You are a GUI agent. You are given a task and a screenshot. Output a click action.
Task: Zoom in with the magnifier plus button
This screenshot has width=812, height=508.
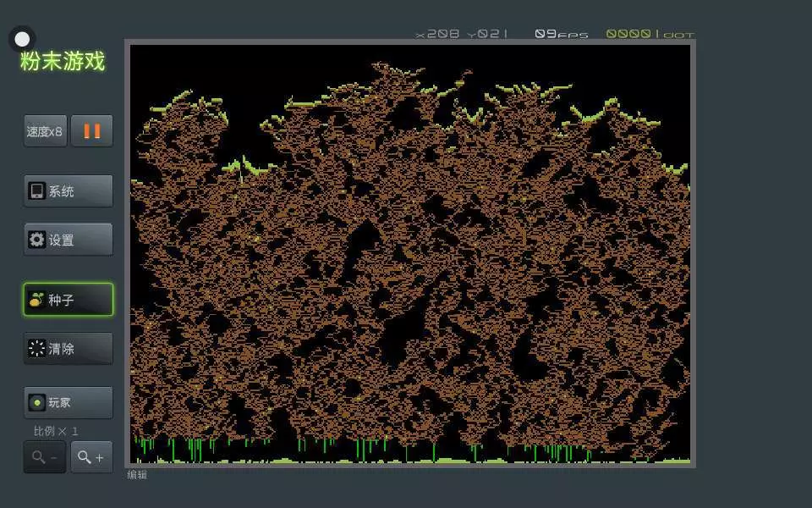click(91, 457)
